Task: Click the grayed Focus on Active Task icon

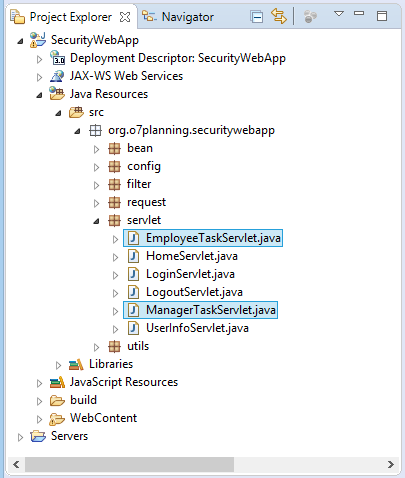Action: [x=310, y=16]
